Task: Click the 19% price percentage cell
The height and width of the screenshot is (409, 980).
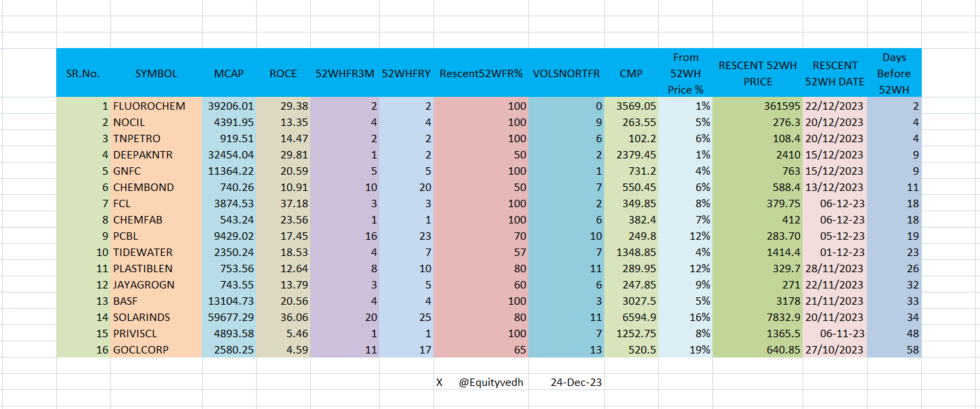Action: [685, 349]
